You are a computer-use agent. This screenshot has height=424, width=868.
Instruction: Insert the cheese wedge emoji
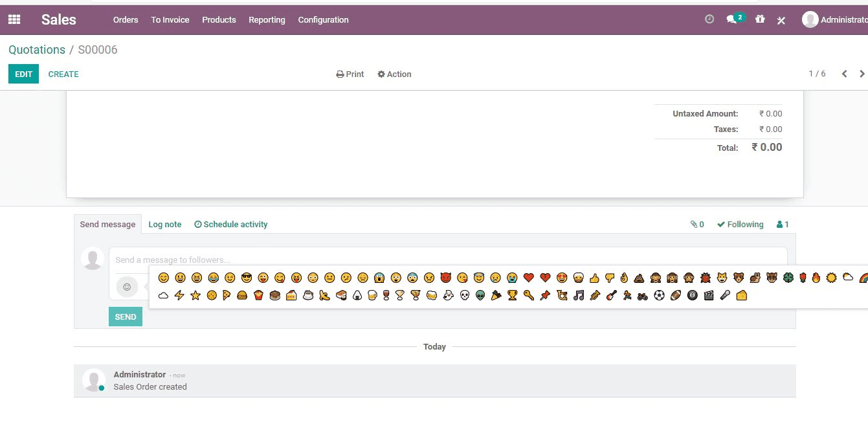tap(742, 295)
